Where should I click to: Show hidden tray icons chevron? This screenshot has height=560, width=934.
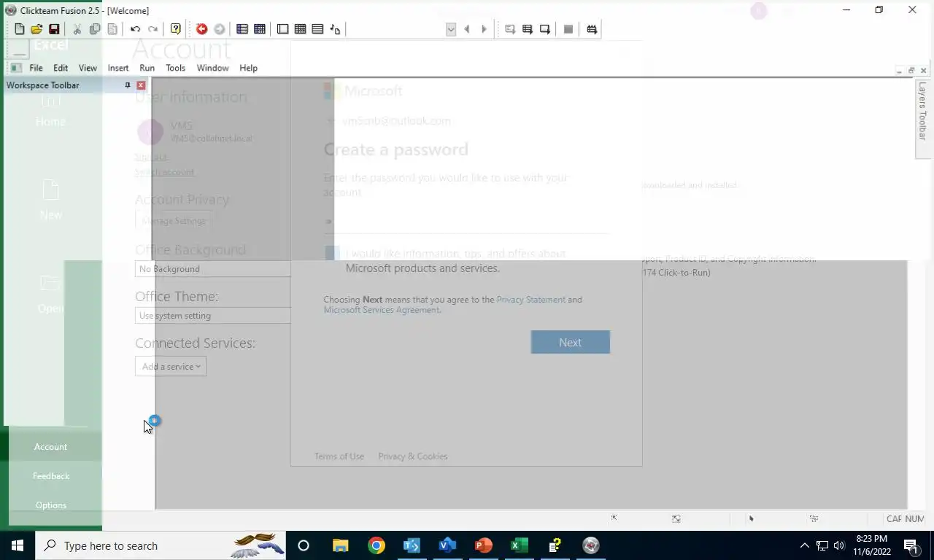(x=805, y=545)
